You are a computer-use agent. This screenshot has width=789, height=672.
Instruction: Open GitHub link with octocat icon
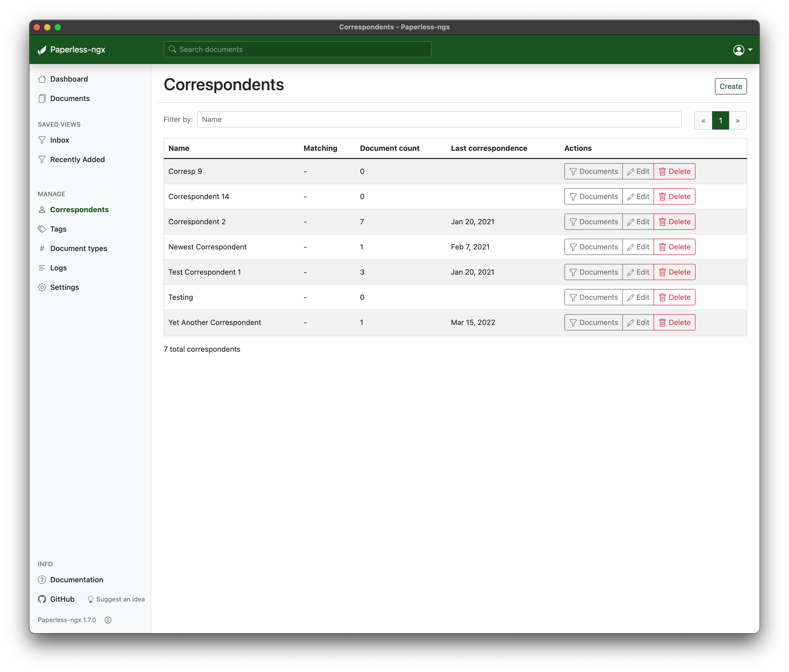(x=56, y=599)
